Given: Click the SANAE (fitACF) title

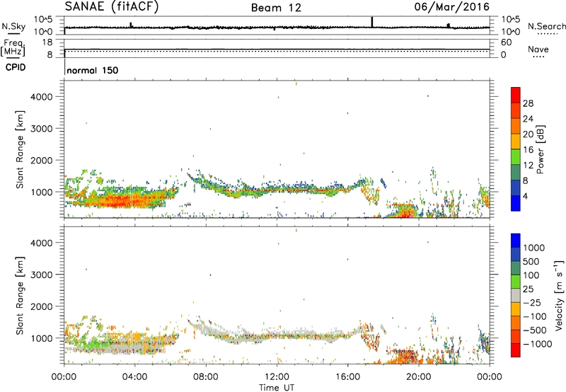Looking at the screenshot, I should pos(112,6).
